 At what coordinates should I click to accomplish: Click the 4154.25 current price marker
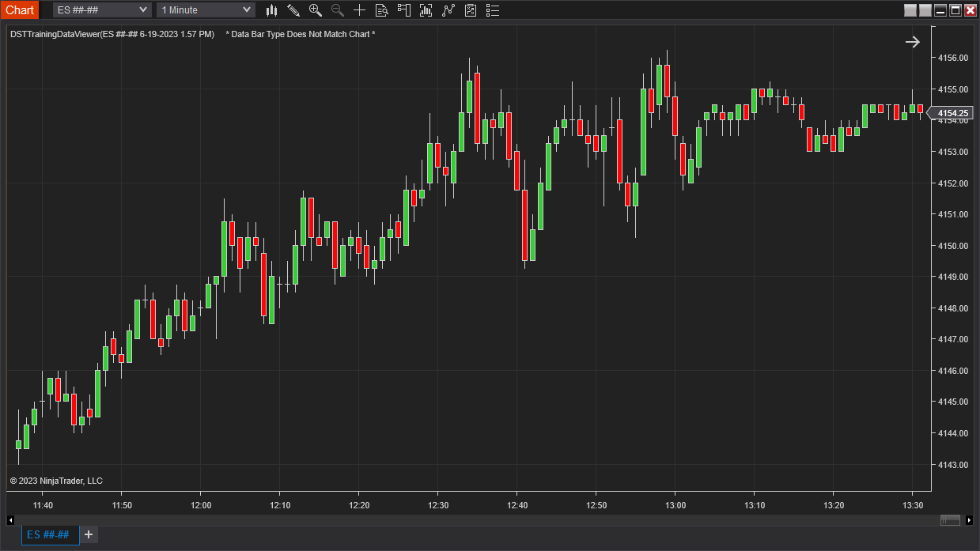pos(950,113)
